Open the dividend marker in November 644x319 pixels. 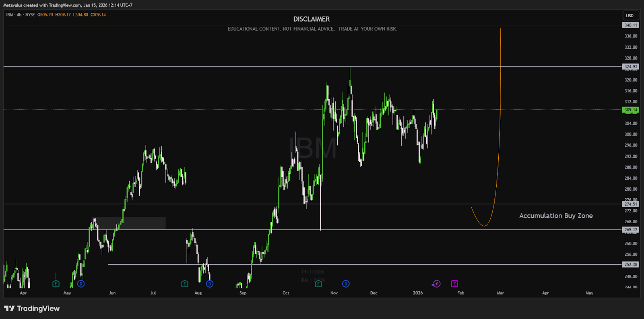(346, 284)
